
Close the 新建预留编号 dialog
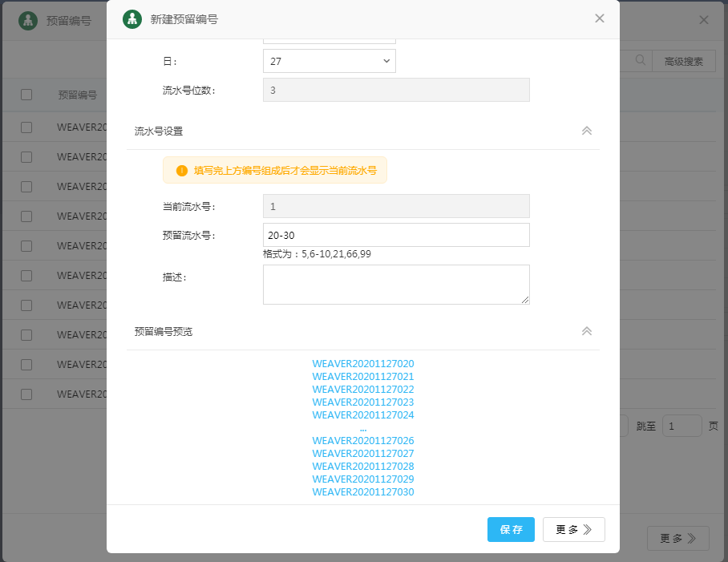point(600,18)
